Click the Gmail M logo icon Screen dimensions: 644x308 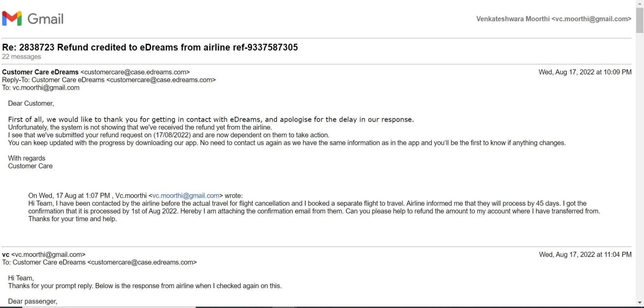point(12,19)
